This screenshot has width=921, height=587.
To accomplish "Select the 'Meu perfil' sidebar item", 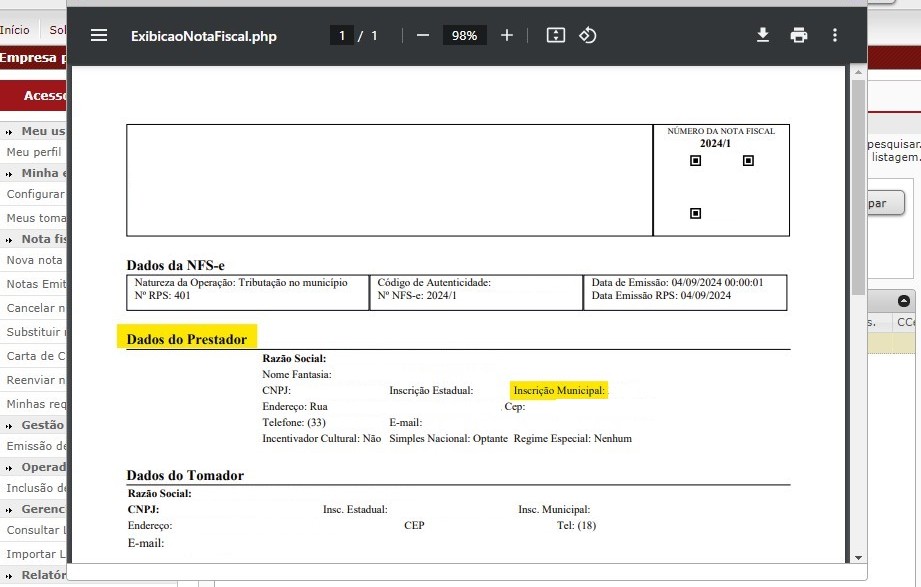I will [34, 152].
